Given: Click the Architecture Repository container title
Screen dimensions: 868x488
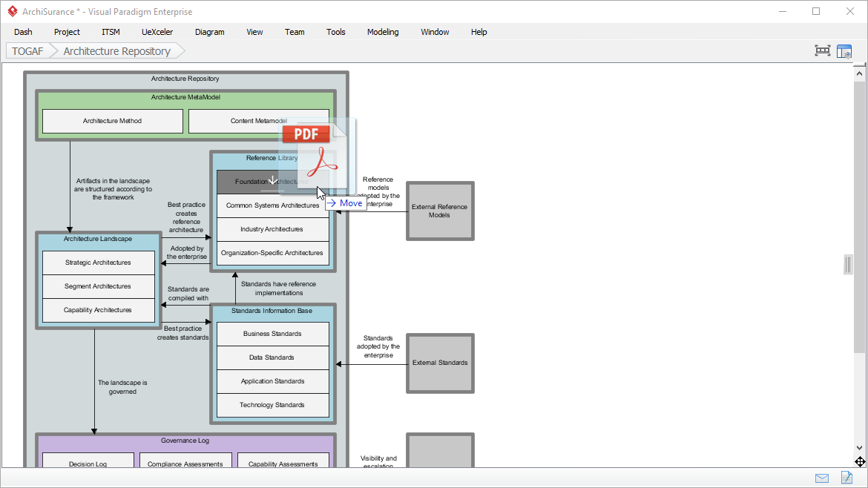Looking at the screenshot, I should point(185,79).
